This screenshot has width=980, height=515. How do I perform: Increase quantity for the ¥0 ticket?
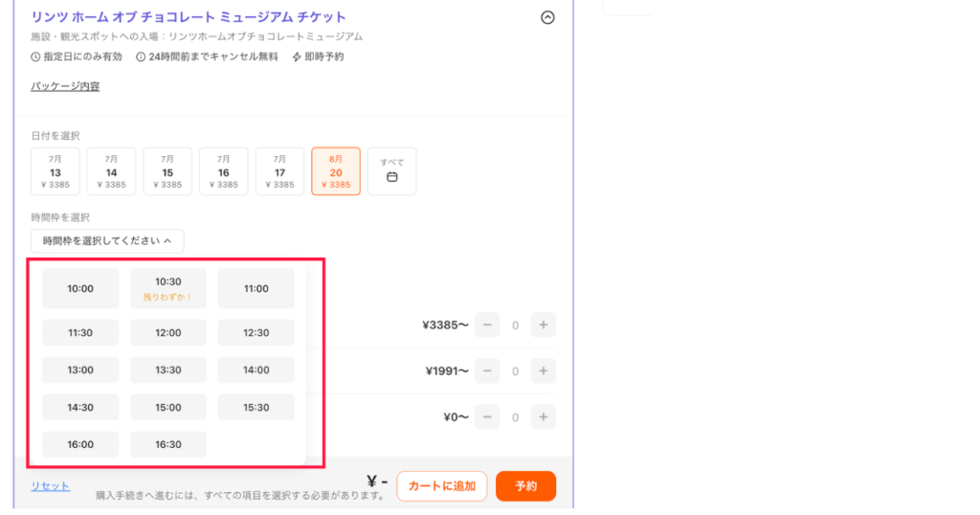coord(544,416)
